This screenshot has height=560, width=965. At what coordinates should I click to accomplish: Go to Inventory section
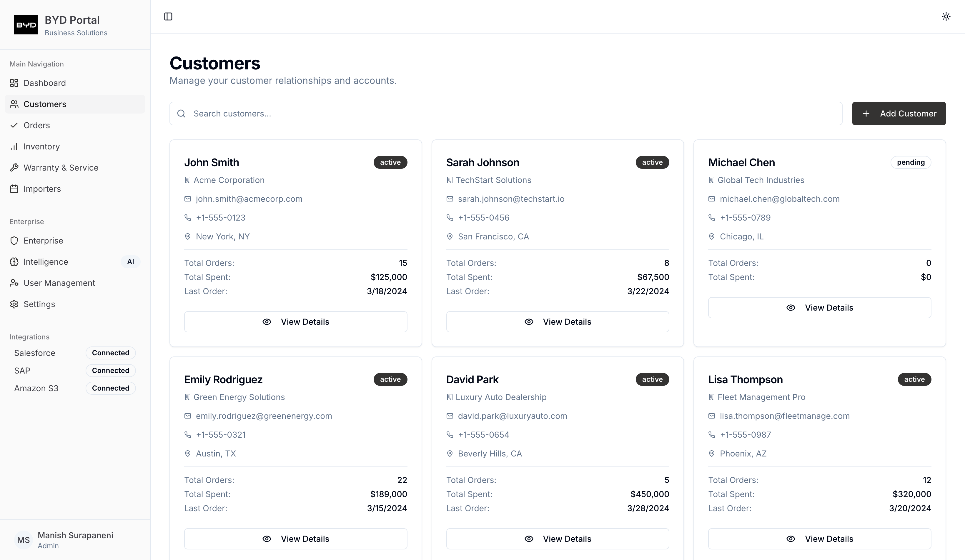tap(75, 146)
